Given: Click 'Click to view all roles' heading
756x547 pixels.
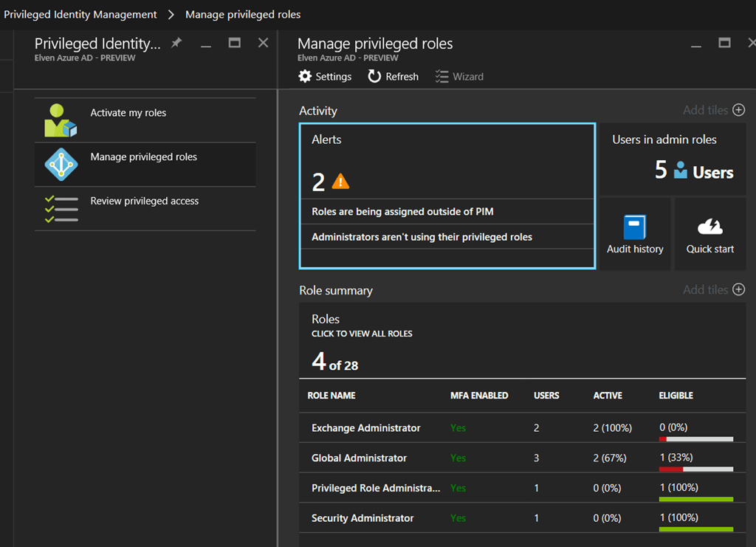Looking at the screenshot, I should pos(362,334).
